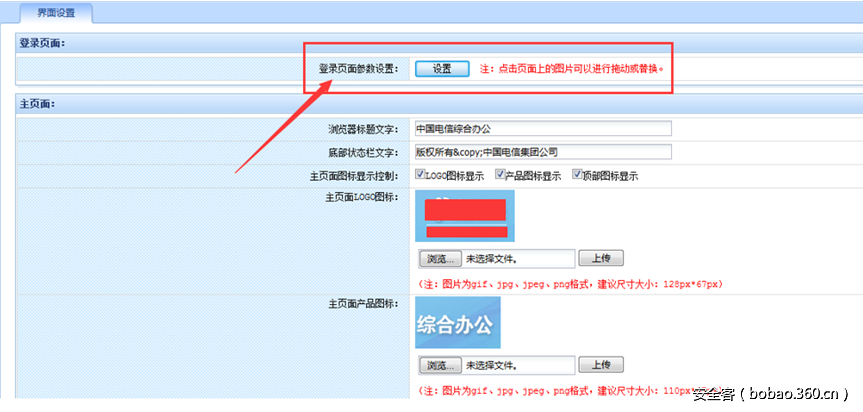Click the 主页面LOGO图标 label
Image resolution: width=863 pixels, height=412 pixels.
coord(362,197)
